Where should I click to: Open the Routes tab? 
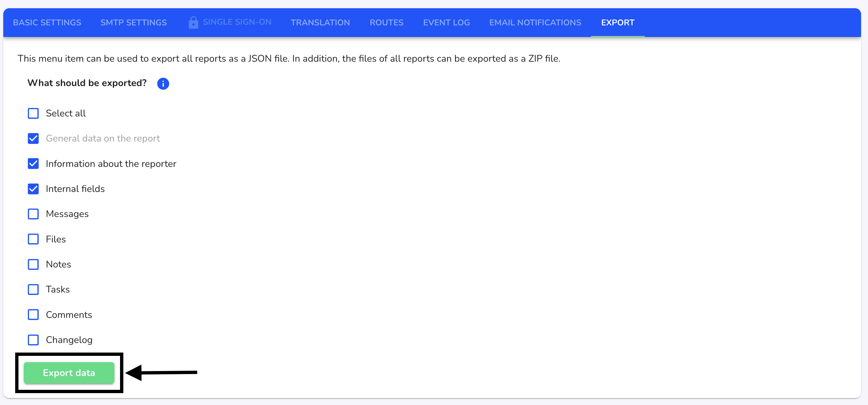click(386, 22)
